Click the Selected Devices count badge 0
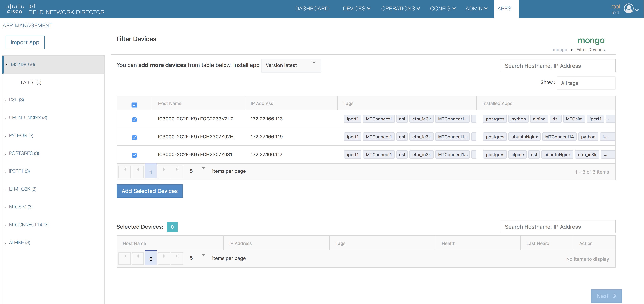This screenshot has height=304, width=644. coord(172,227)
